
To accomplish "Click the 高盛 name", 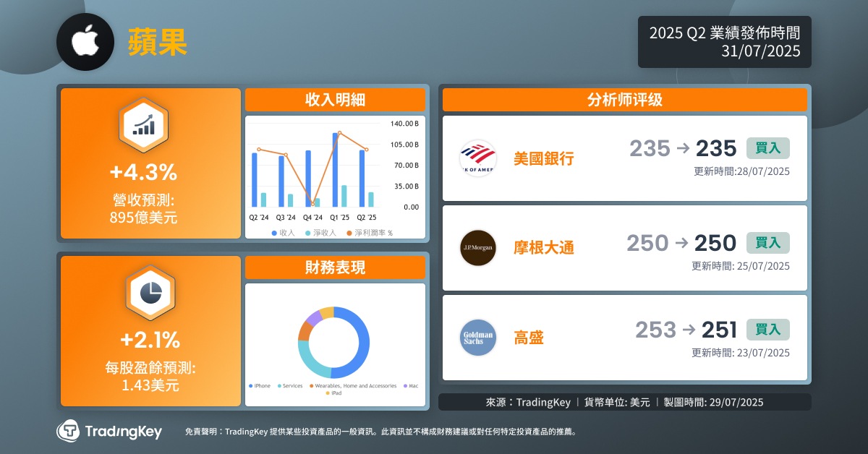I will click(528, 338).
